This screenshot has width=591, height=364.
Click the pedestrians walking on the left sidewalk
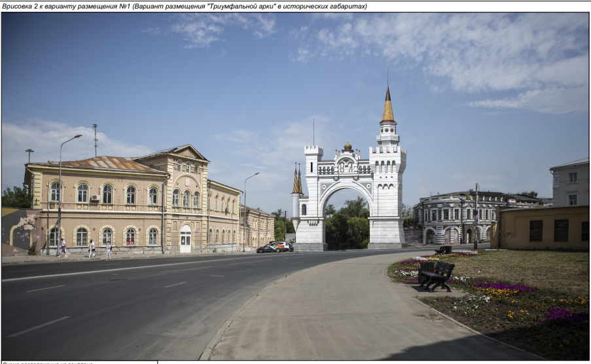coord(91,248)
